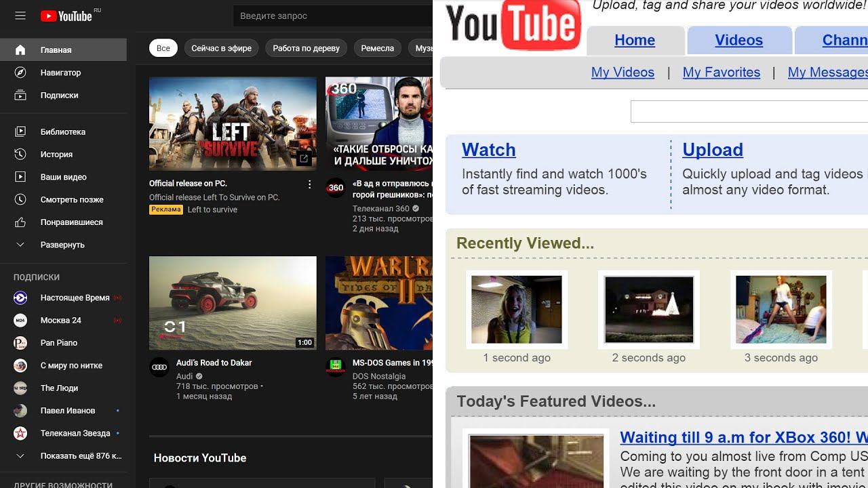The image size is (868, 488).
Task: Click the Телеканал 360 channel name
Action: point(381,209)
